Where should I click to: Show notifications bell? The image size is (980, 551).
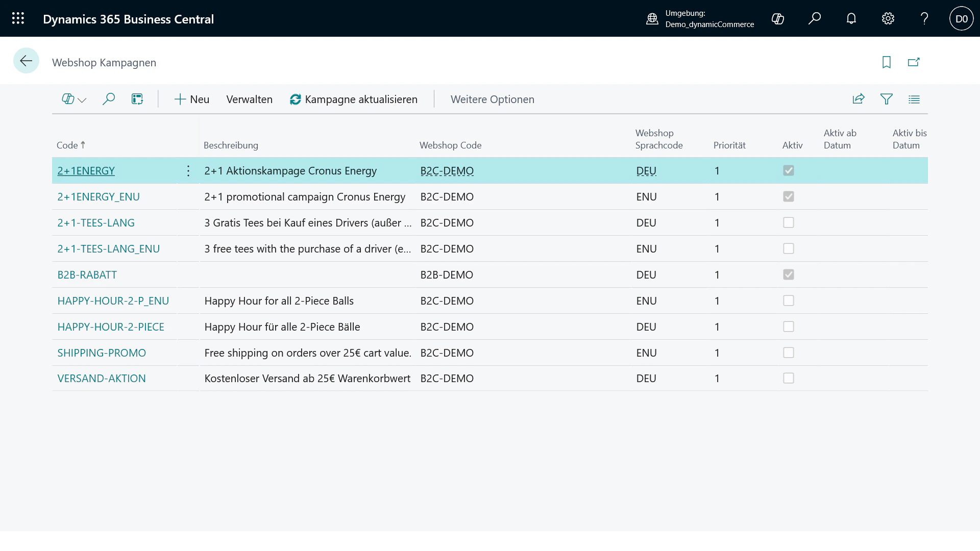pos(851,19)
